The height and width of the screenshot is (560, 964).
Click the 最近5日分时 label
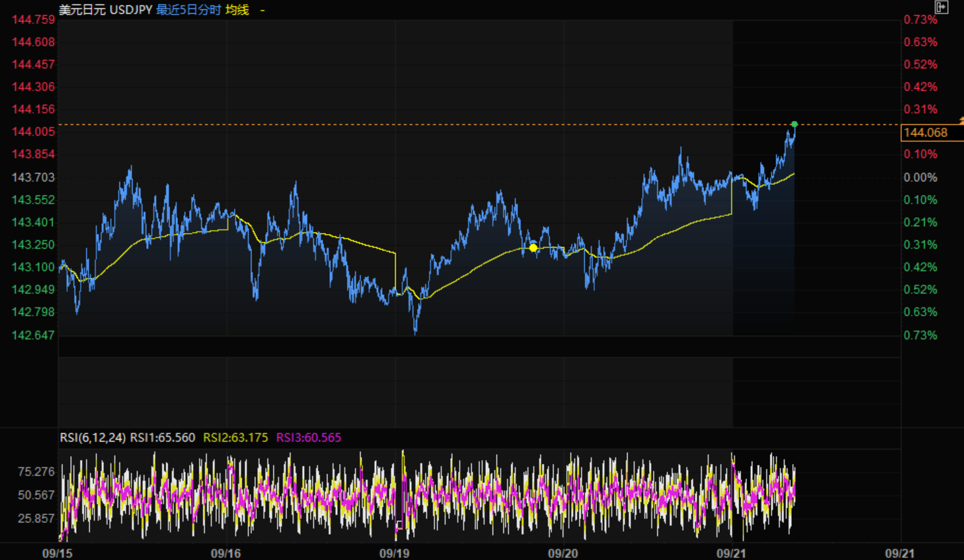click(188, 10)
